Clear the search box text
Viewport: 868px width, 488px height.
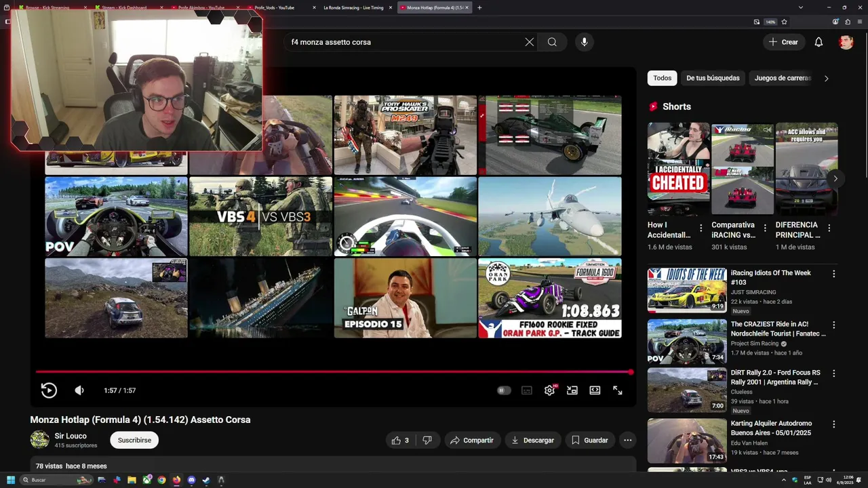point(530,42)
